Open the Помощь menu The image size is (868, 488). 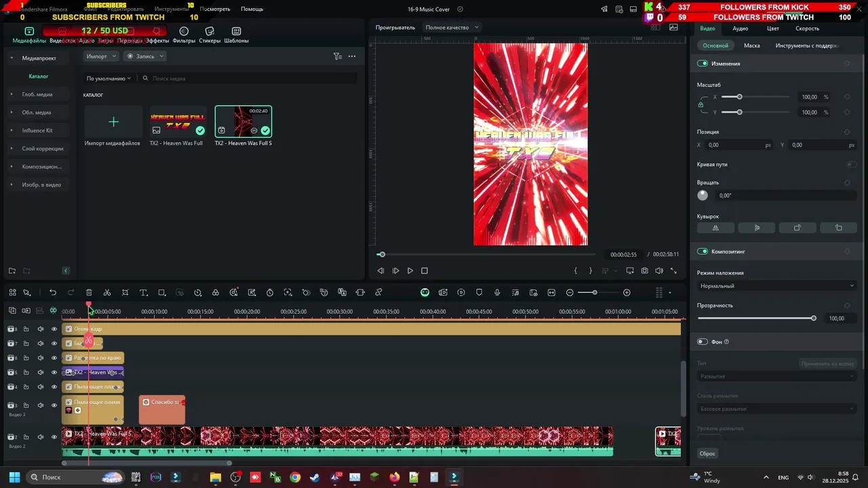coord(252,9)
